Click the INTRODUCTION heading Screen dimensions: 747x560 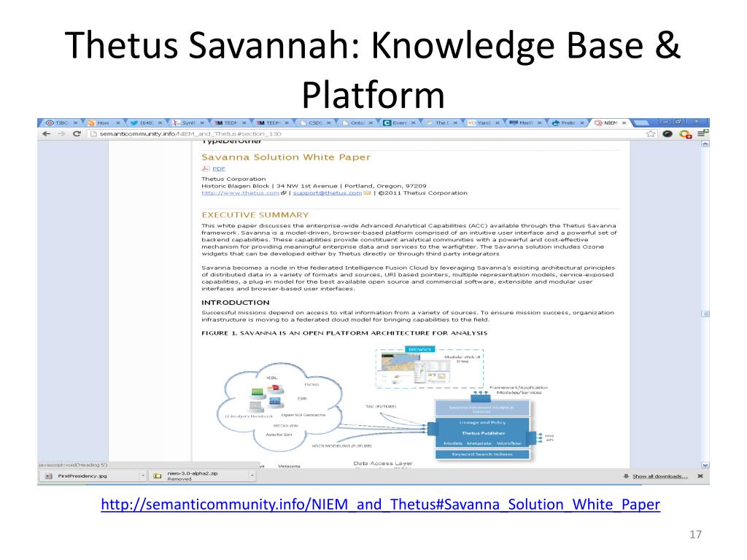click(x=236, y=303)
